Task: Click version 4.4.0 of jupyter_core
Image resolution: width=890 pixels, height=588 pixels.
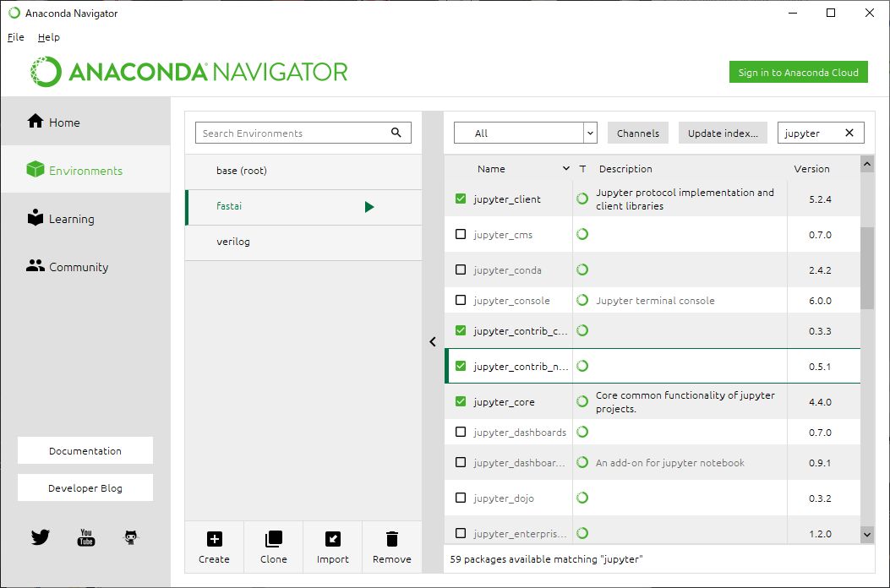Action: [820, 402]
